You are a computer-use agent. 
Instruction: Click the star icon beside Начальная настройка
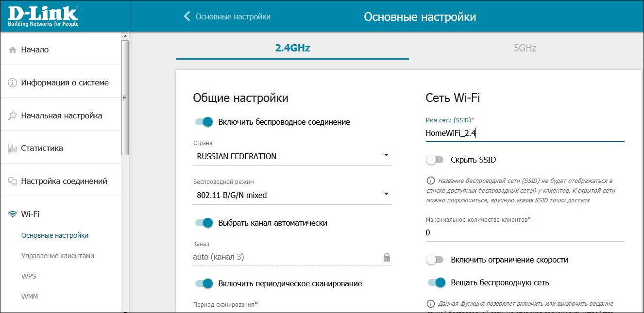point(13,116)
